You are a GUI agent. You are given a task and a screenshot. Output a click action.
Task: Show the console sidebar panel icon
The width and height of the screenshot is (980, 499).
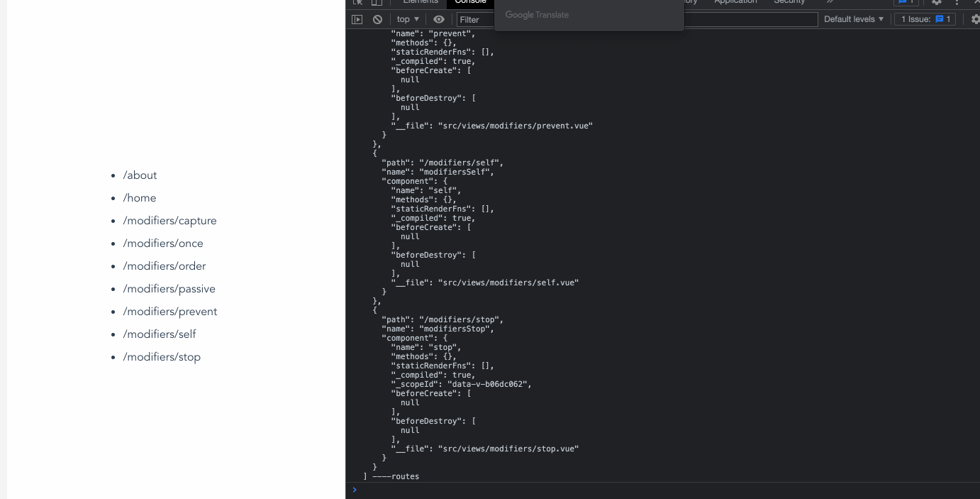(x=357, y=19)
